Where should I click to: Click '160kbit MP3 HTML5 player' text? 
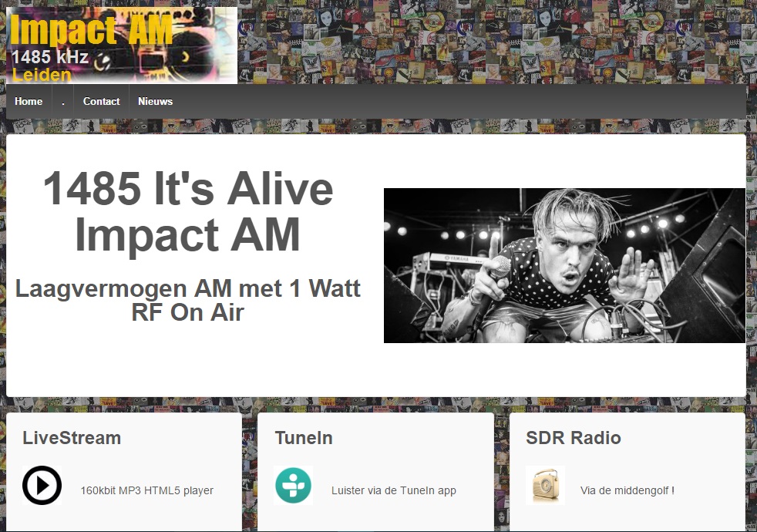click(146, 490)
